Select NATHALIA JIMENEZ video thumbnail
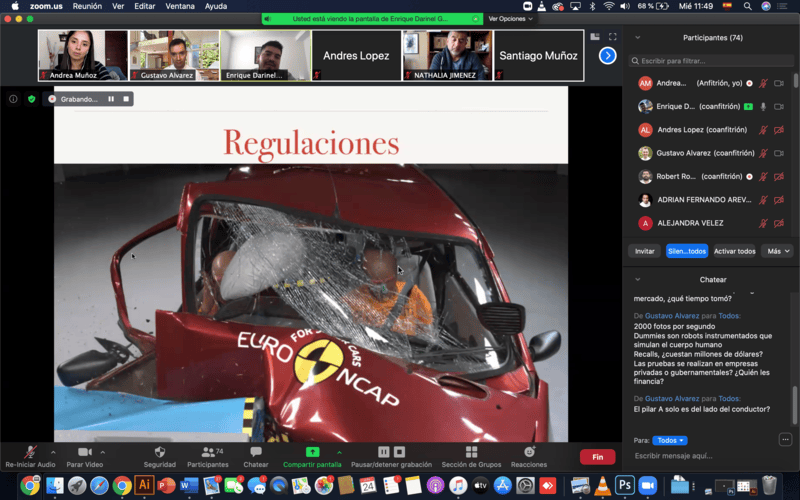This screenshot has width=800, height=500. click(447, 55)
